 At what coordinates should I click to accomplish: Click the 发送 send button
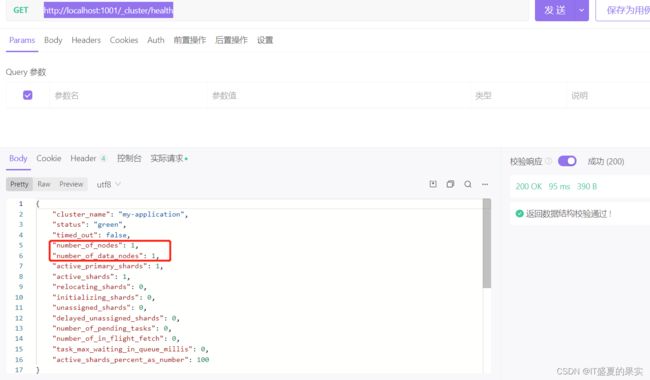[x=555, y=10]
